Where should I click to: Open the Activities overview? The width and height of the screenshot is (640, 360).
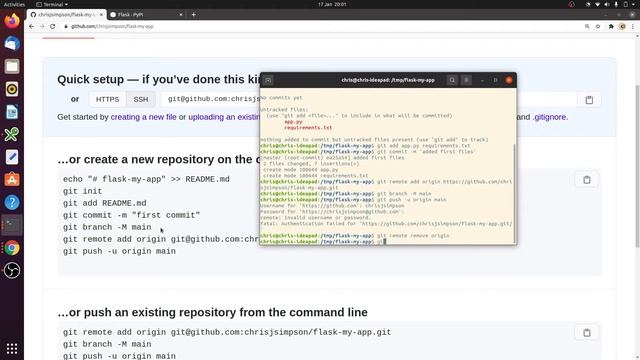coord(14,4)
